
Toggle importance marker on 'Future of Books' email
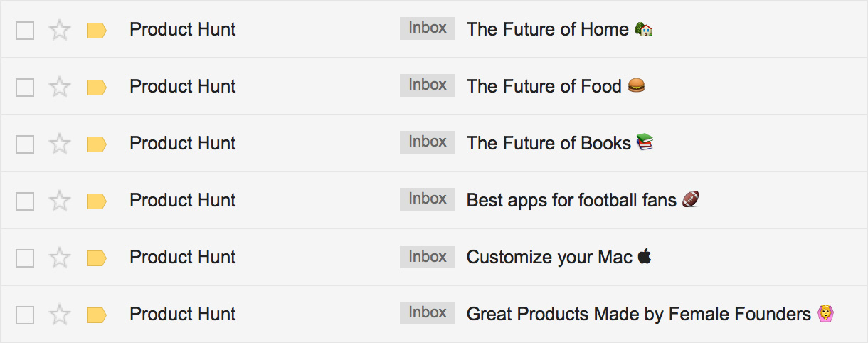point(96,144)
